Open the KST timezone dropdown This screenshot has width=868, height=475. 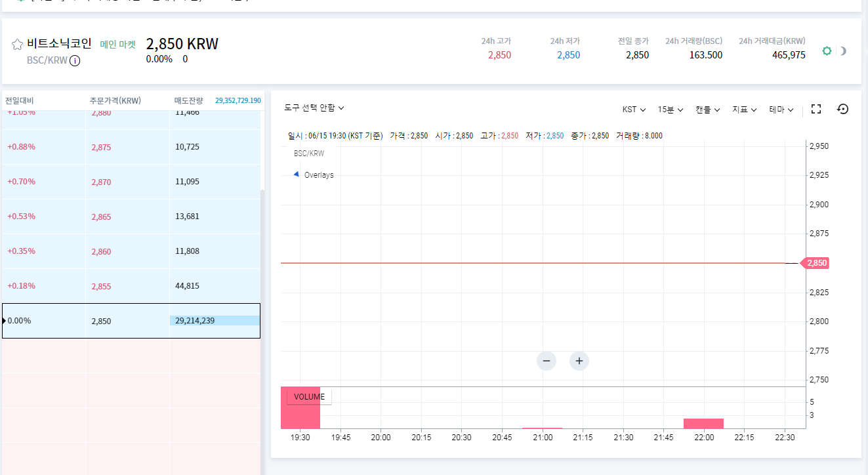point(634,110)
